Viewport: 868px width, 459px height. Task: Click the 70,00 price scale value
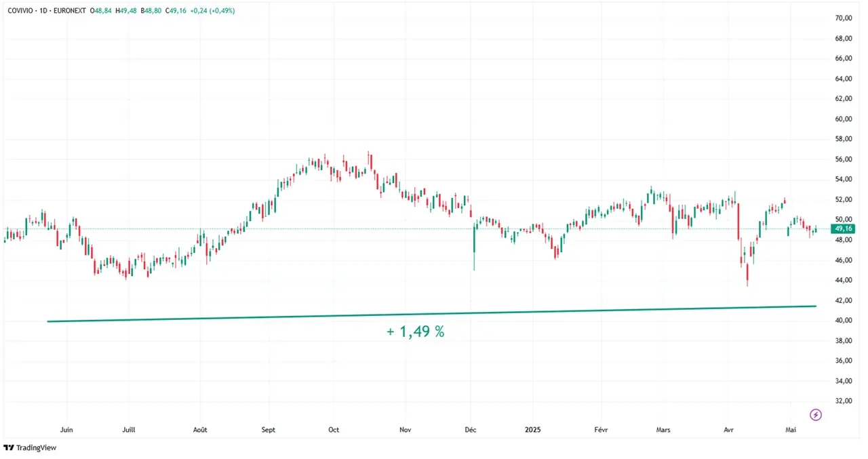click(844, 18)
